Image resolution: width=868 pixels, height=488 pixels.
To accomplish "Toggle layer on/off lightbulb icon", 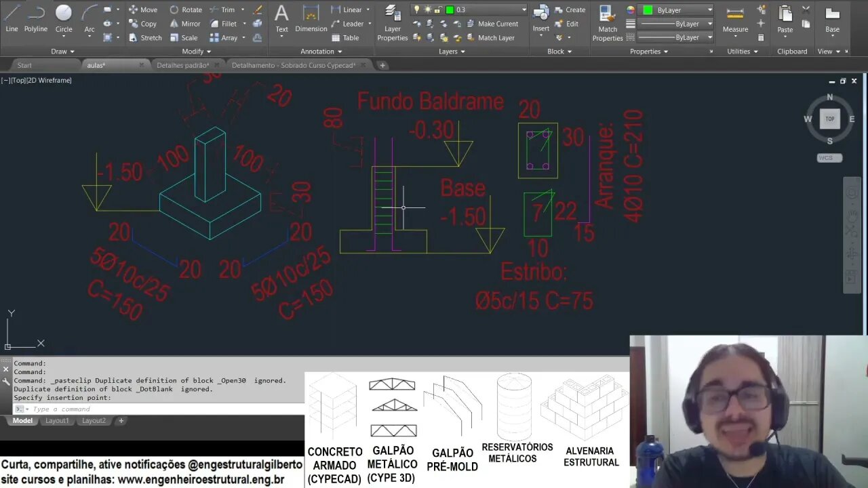I will point(417,9).
